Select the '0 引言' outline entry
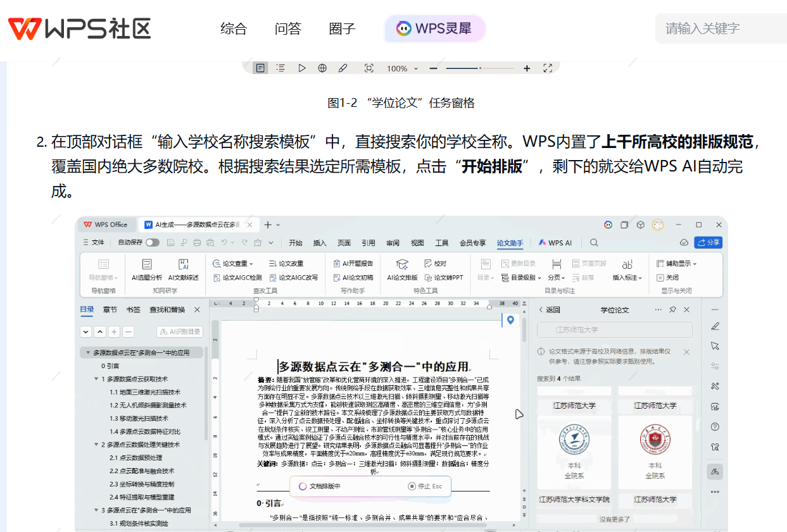787x532 pixels. pos(110,366)
